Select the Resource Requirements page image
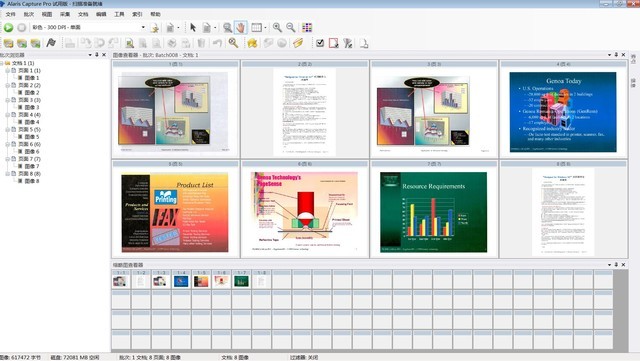The width and height of the screenshot is (640, 361). coord(433,212)
